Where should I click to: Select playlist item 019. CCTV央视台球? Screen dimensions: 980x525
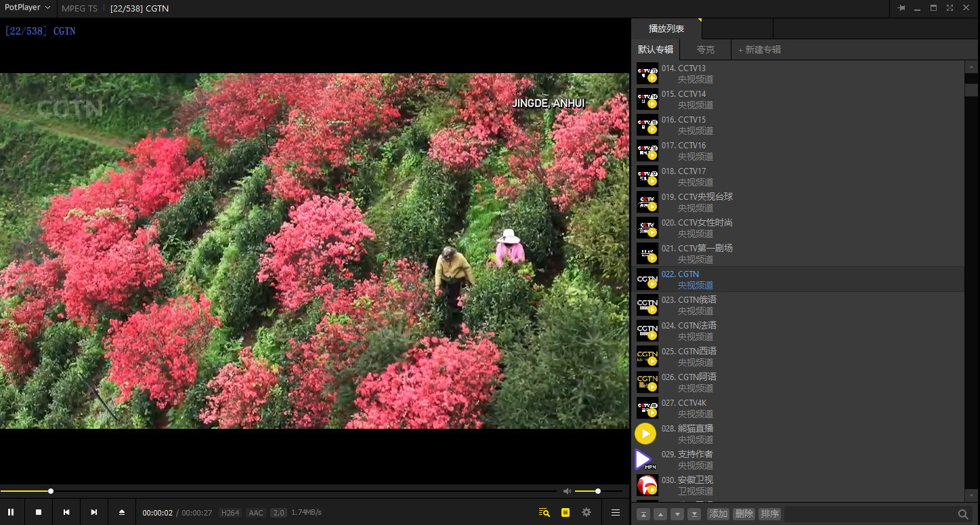798,203
